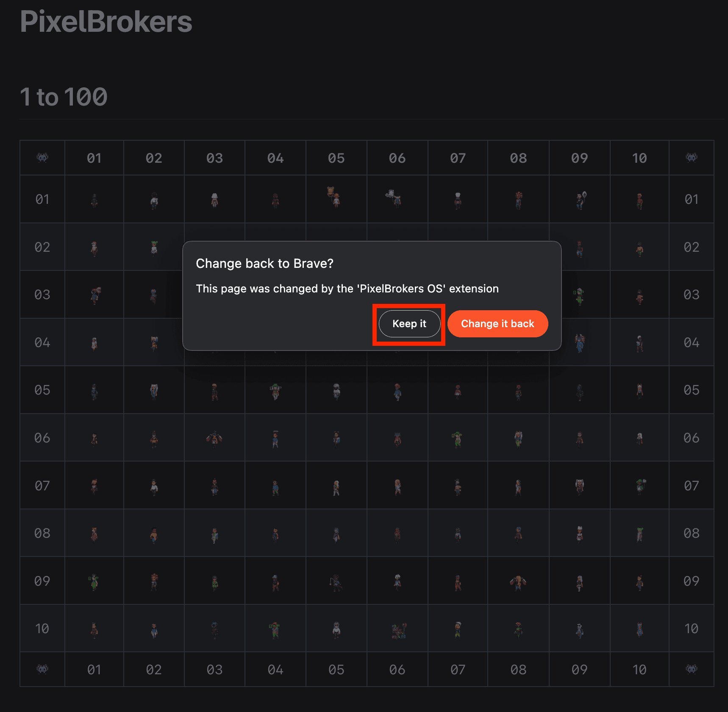Click the "1 to 100" section heading
This screenshot has height=712, width=728.
click(x=64, y=97)
